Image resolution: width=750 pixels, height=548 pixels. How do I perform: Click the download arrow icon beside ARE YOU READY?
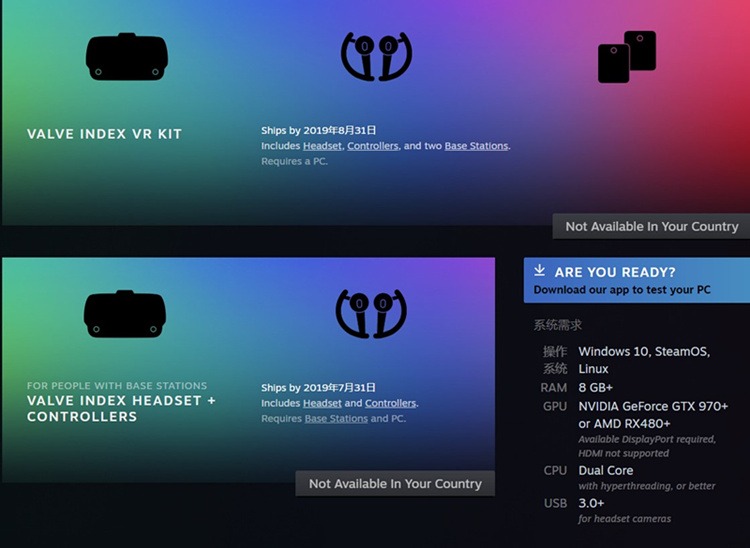(x=540, y=271)
